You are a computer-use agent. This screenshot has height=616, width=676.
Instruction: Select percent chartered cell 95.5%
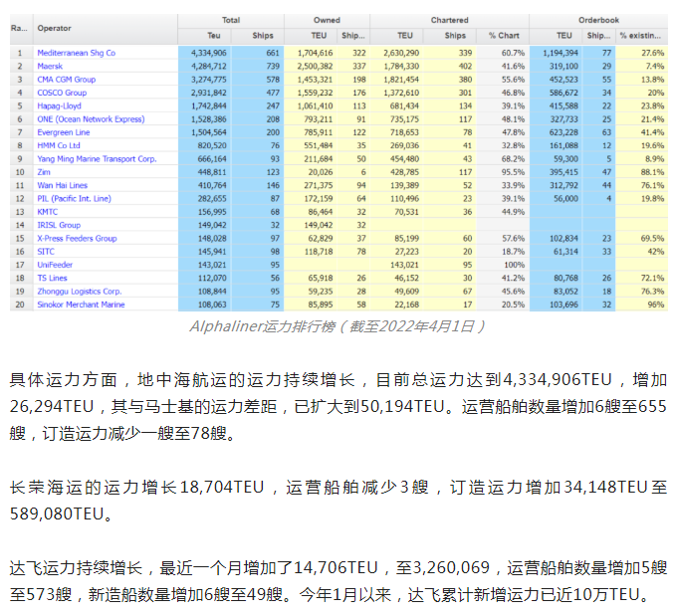click(503, 172)
